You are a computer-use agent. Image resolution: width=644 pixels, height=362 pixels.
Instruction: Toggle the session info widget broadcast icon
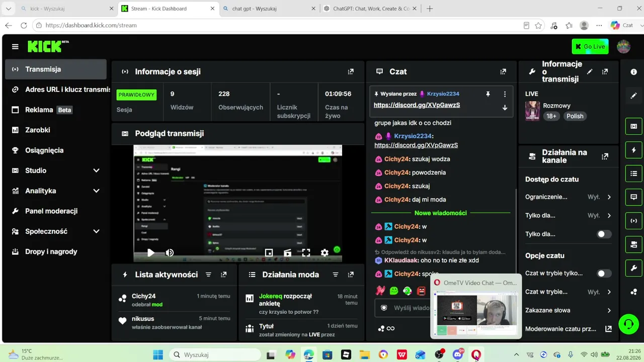(634, 221)
